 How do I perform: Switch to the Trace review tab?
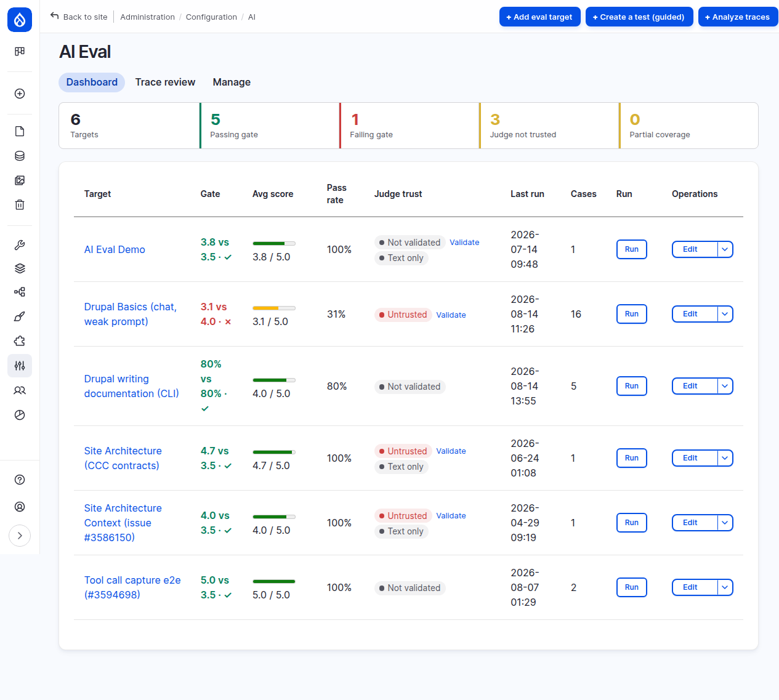click(165, 82)
